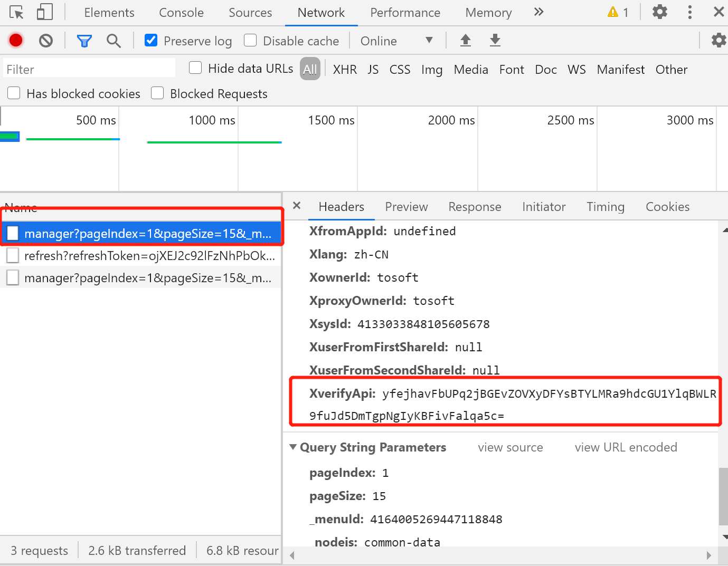This screenshot has height=566, width=728.
Task: Open the Response detail tab
Action: click(x=475, y=207)
